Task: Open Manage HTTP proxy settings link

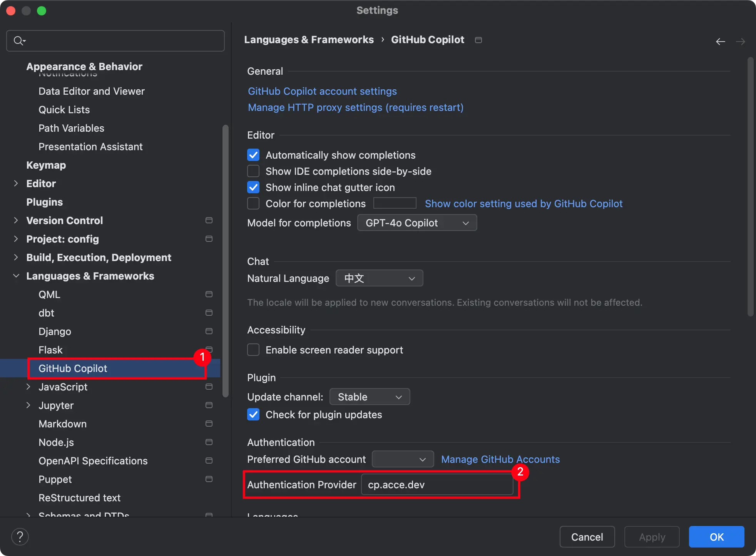Action: [x=356, y=107]
